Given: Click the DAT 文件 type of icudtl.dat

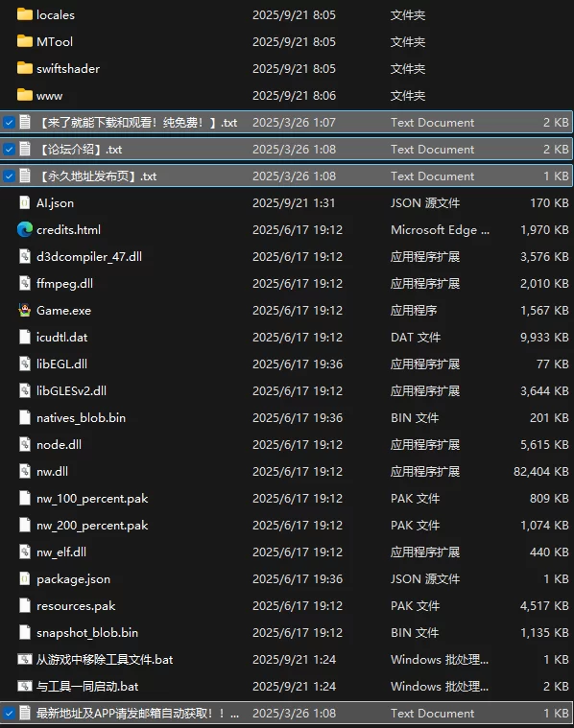Looking at the screenshot, I should [416, 337].
